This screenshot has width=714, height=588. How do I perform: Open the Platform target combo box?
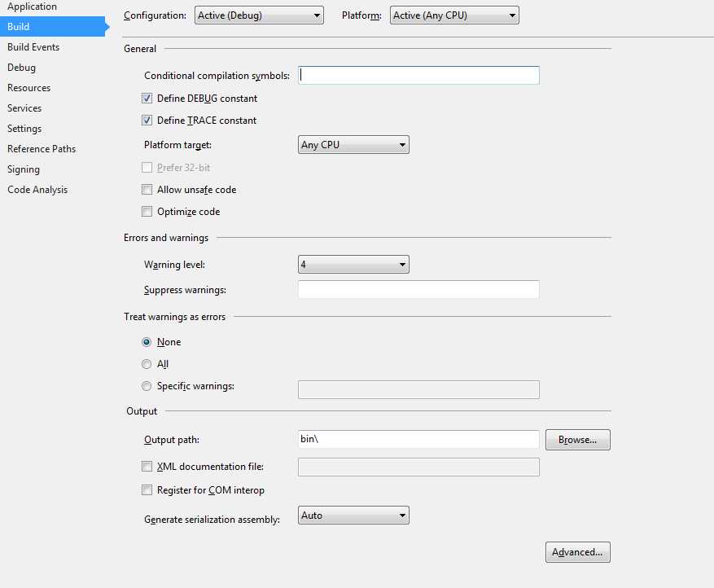(354, 145)
